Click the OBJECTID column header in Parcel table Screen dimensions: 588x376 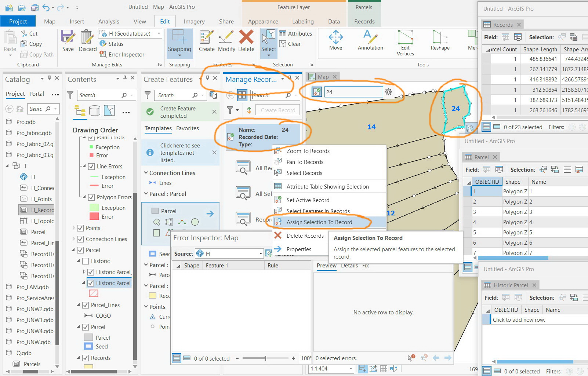pos(487,182)
